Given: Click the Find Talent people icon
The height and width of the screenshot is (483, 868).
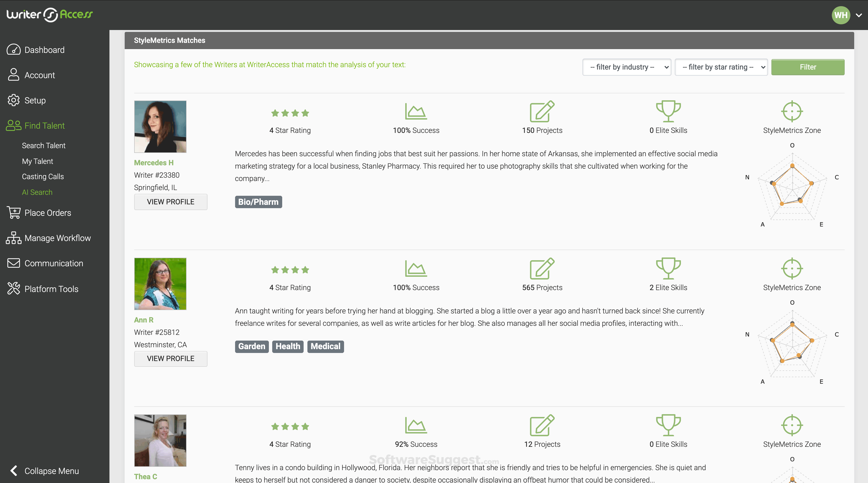Looking at the screenshot, I should point(14,125).
